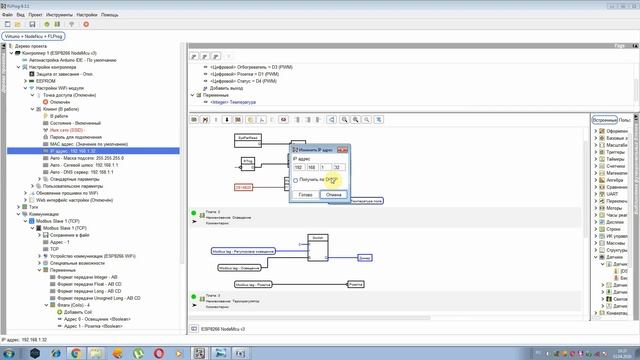Screen dimensions: 640x360
Task: Click the Готово button in IP dialog
Action: (305, 195)
